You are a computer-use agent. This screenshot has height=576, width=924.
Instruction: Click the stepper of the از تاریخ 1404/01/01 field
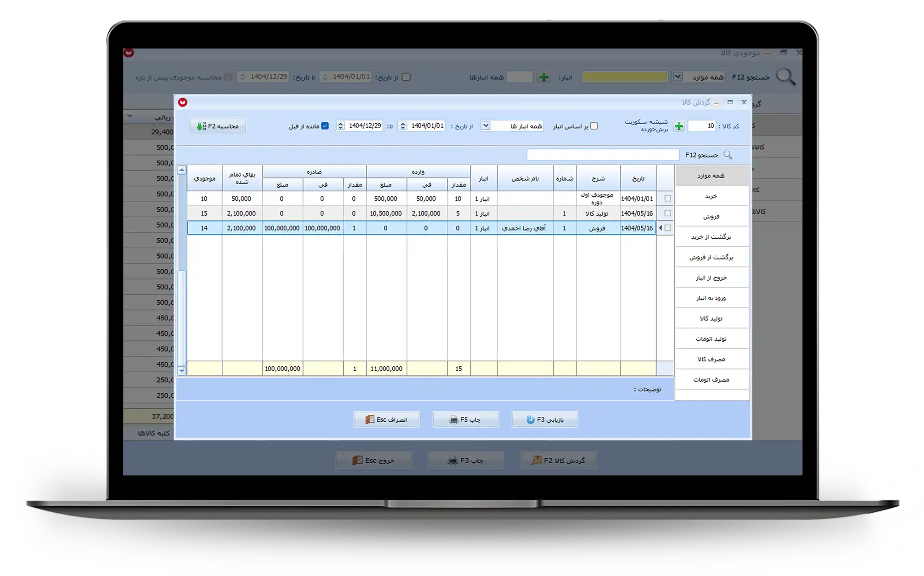click(403, 126)
